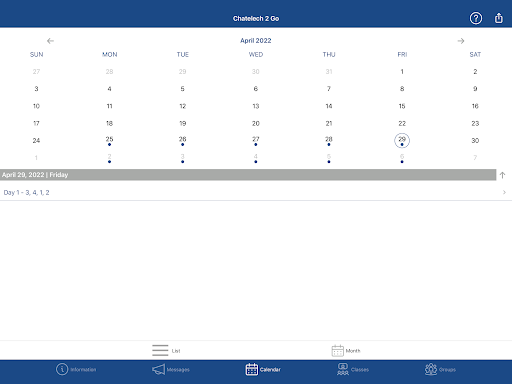Select April 13 on the calendar
Image resolution: width=512 pixels, height=384 pixels.
pyautogui.click(x=256, y=106)
